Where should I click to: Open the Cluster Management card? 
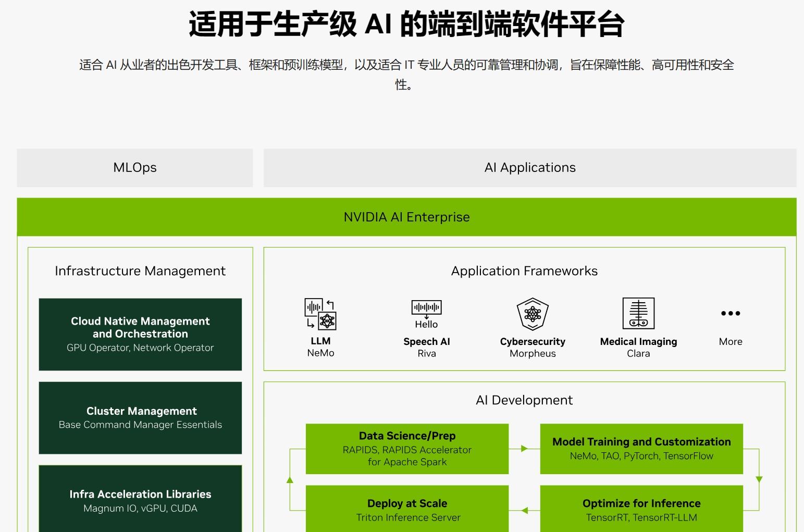point(140,418)
